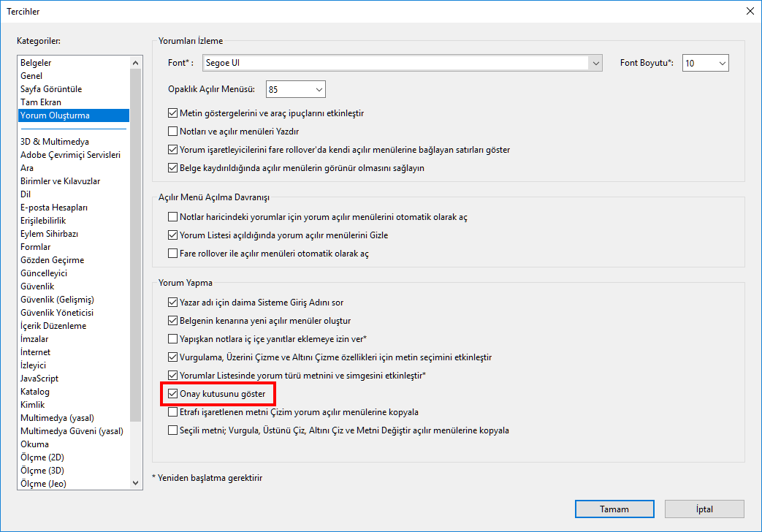Viewport: 762px width, 532px height.
Task: Select Ölçme (3D) category
Action: point(74,470)
